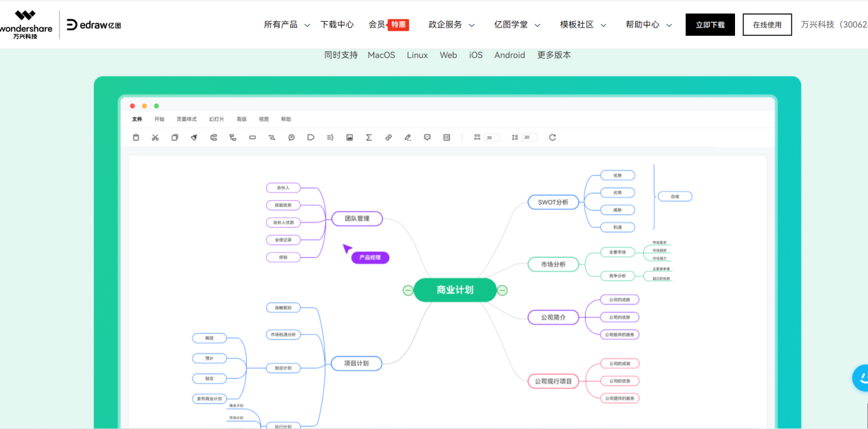Switch to the 视图 menu tab

pyautogui.click(x=264, y=119)
